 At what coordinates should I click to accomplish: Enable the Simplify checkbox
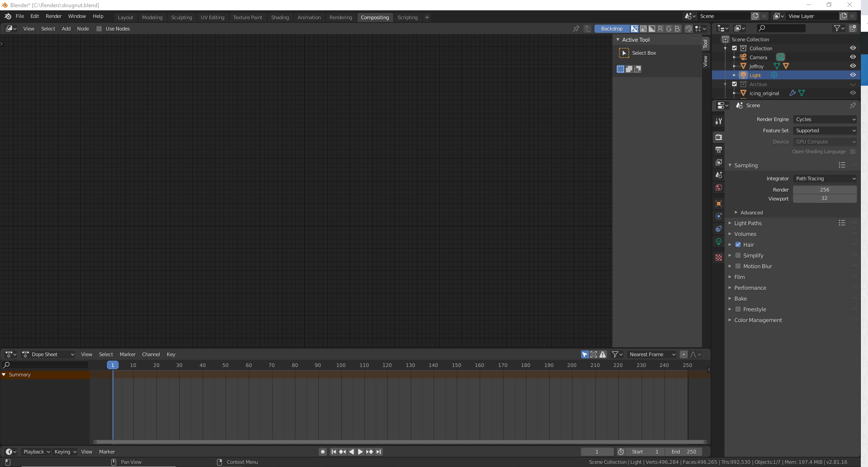738,255
